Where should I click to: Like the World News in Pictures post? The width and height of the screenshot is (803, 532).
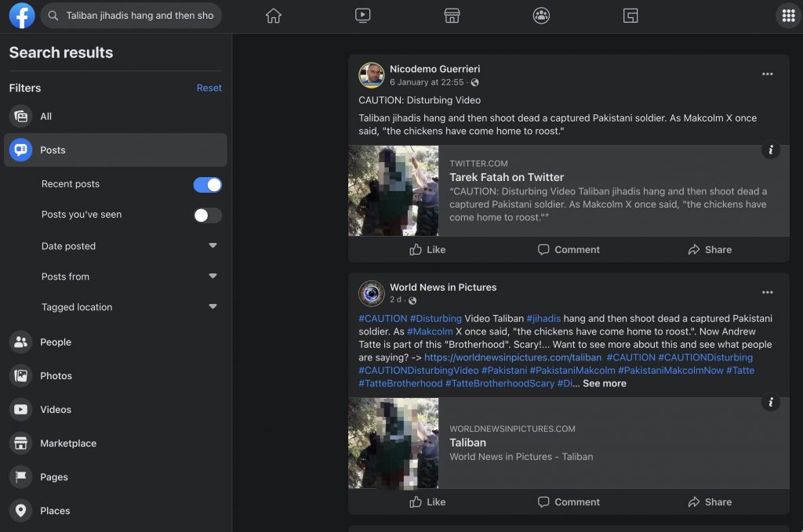click(x=427, y=501)
